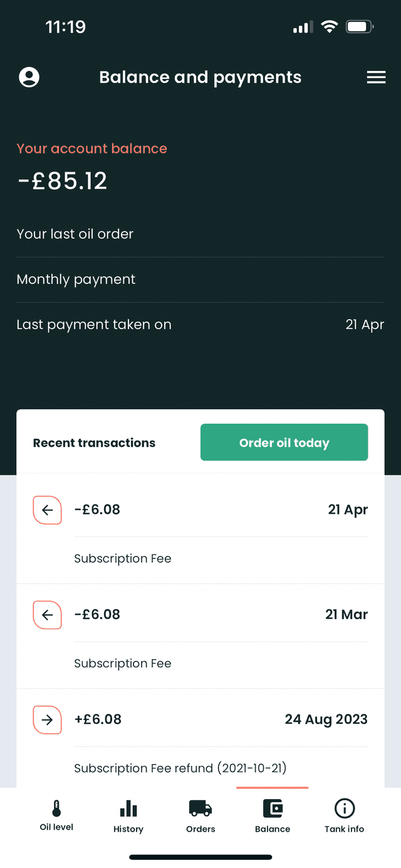Open the account profile icon
The image size is (401, 868).
[29, 77]
